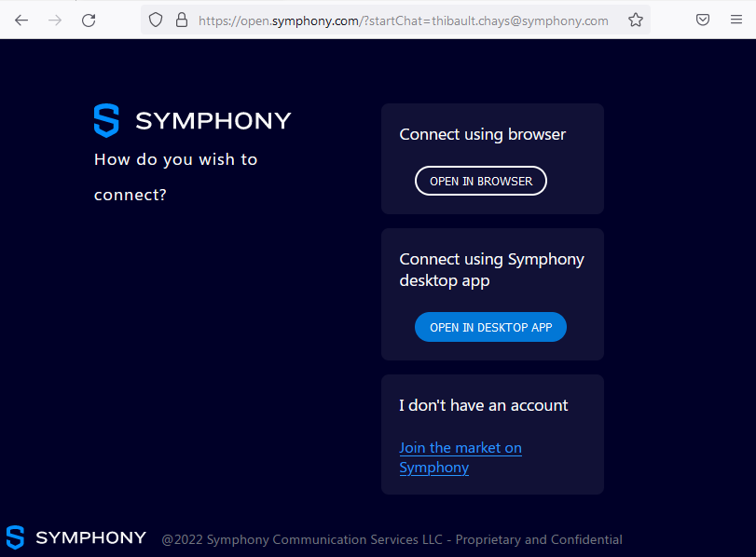Focus the URL address bar

coord(403,20)
